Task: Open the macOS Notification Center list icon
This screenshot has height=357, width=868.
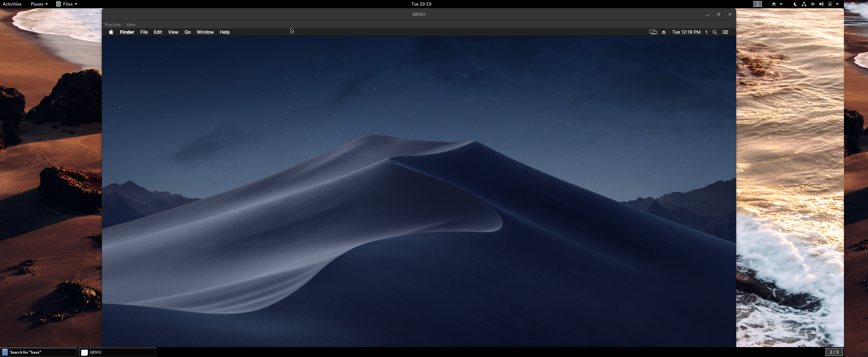Action: (725, 32)
